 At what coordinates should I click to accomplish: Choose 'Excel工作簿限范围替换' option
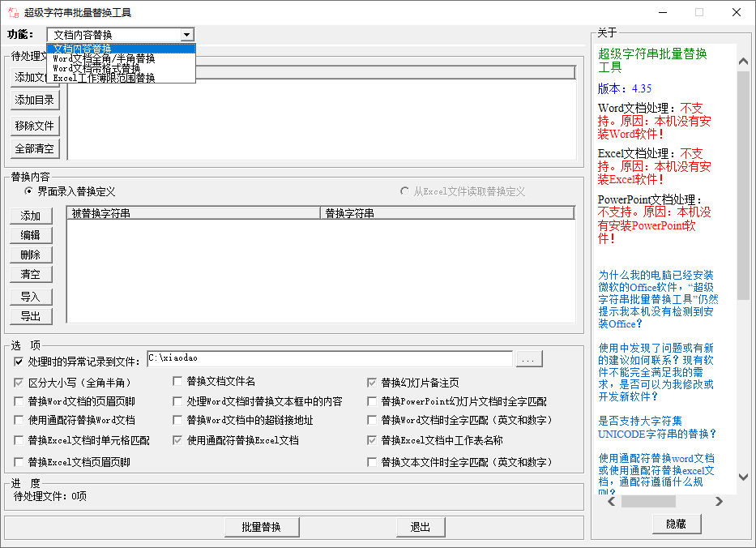104,78
